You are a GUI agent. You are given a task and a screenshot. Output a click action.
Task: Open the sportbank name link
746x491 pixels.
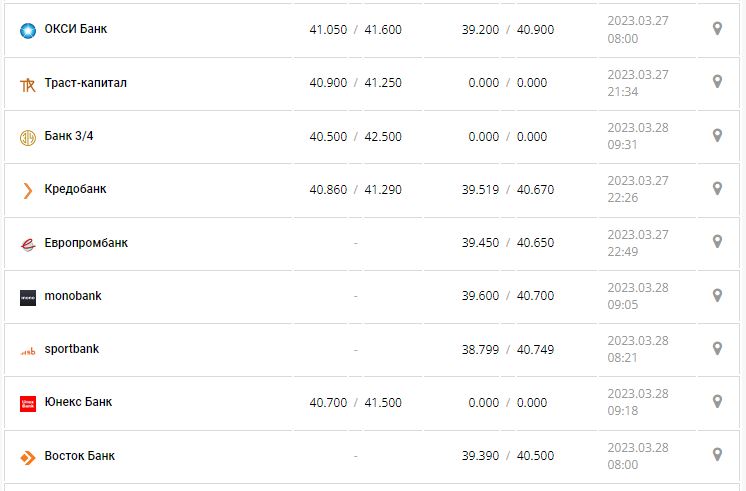pos(72,349)
